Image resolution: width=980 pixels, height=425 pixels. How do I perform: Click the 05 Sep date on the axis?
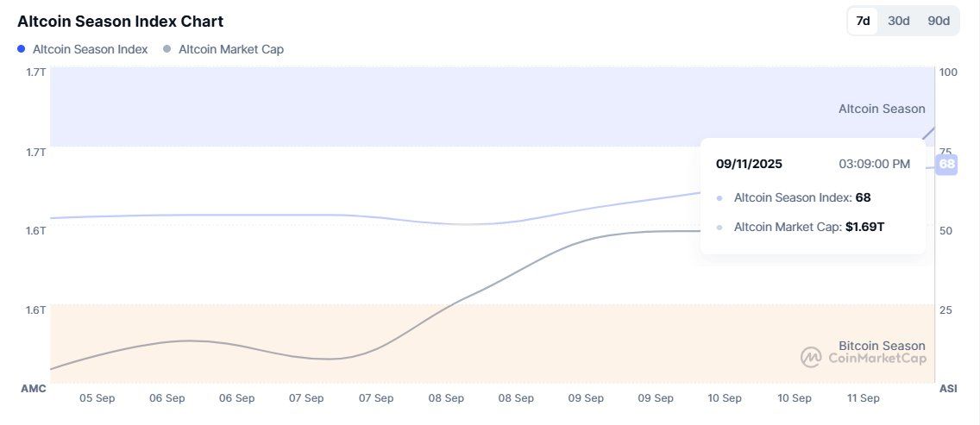[x=97, y=398]
